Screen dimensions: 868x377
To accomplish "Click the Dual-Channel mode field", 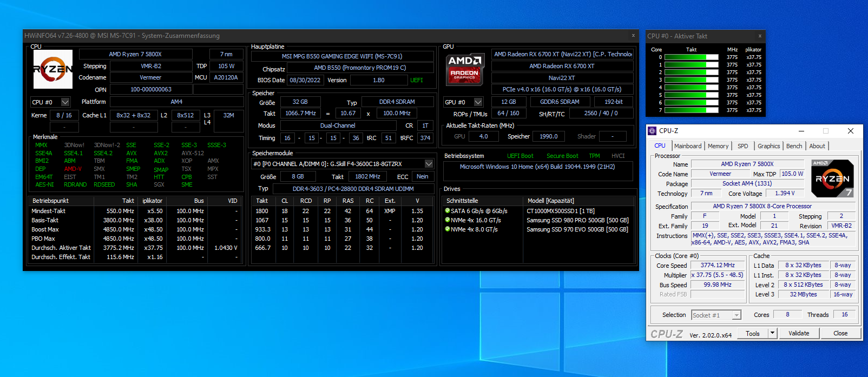I will pyautogui.click(x=338, y=125).
